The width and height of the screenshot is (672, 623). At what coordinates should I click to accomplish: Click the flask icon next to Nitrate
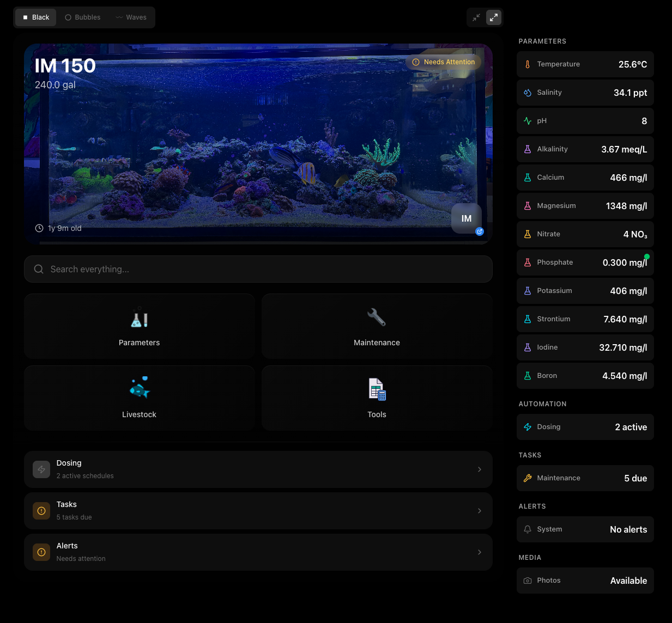[x=528, y=234]
